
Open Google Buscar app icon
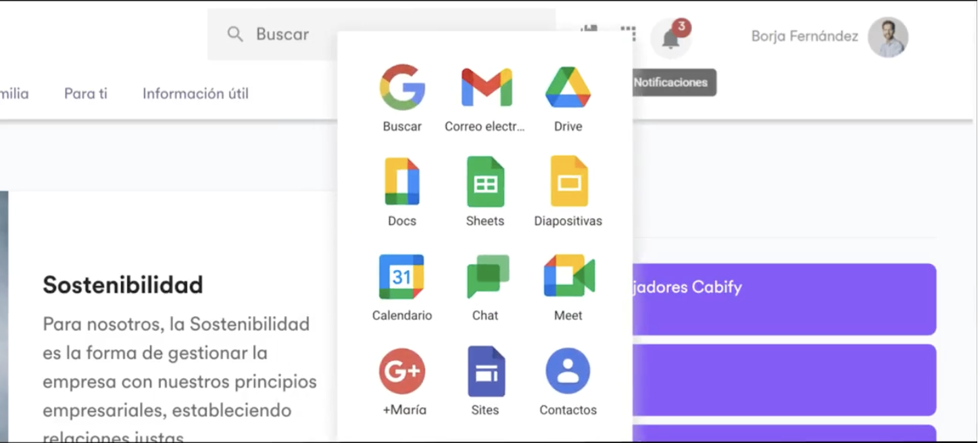[402, 87]
